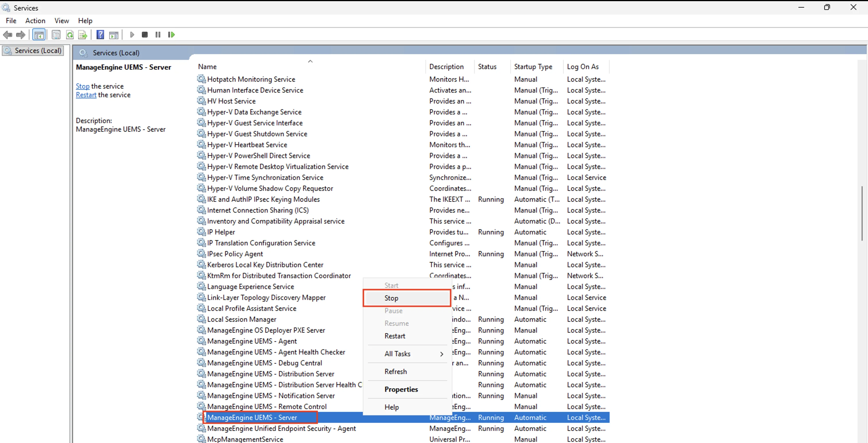Select Hyper-V Time Synchronization Service row
868x443 pixels.
(403, 177)
